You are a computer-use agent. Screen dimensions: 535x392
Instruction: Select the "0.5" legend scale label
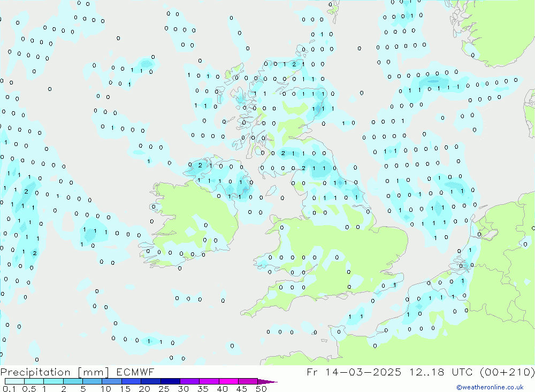click(x=29, y=389)
